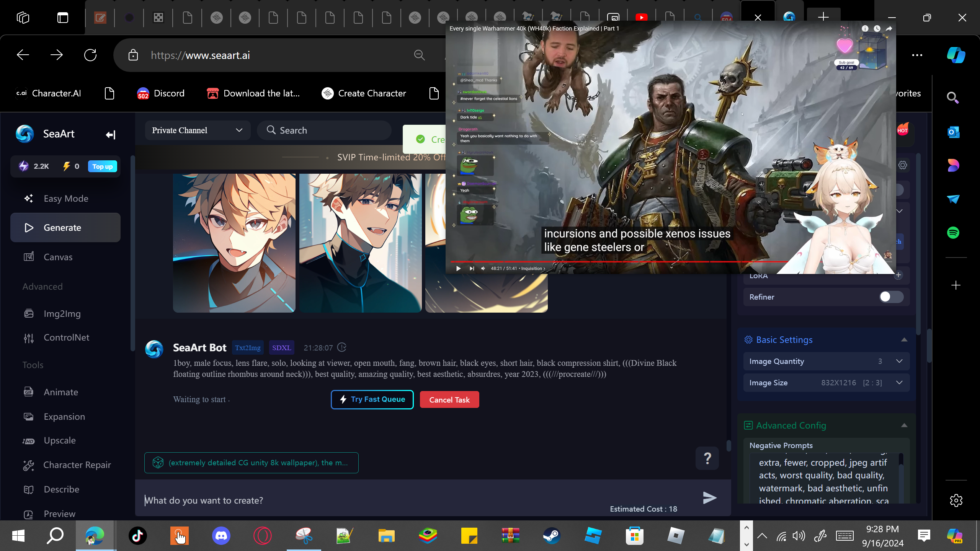Click the Preview icon in sidebar
The image size is (980, 551).
[29, 514]
